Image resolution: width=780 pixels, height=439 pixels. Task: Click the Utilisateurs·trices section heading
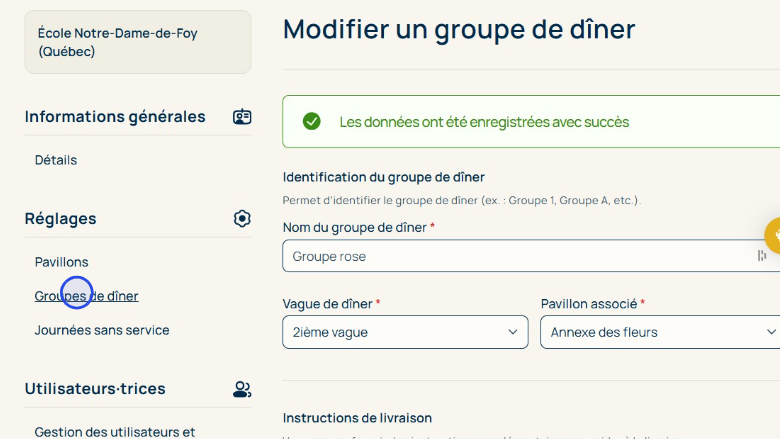(95, 389)
